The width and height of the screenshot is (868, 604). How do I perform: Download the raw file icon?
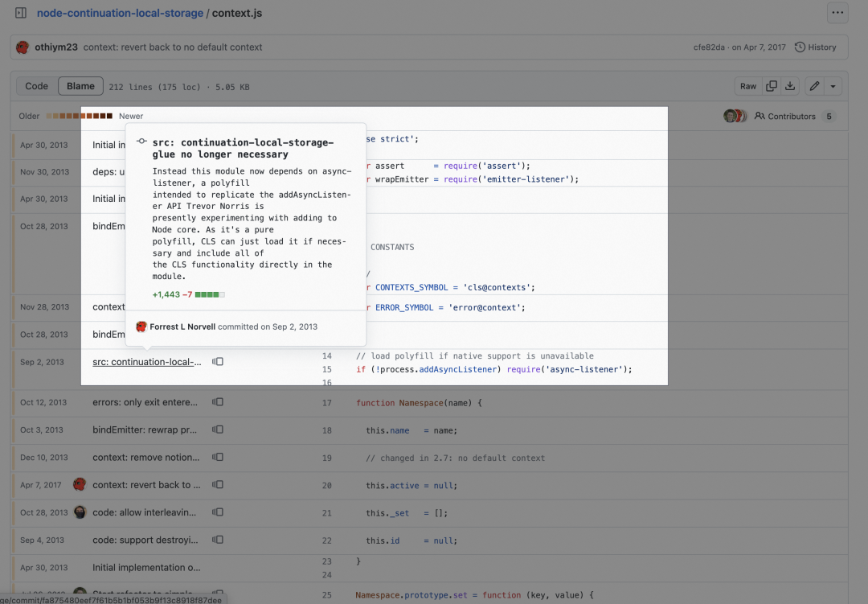coord(790,86)
